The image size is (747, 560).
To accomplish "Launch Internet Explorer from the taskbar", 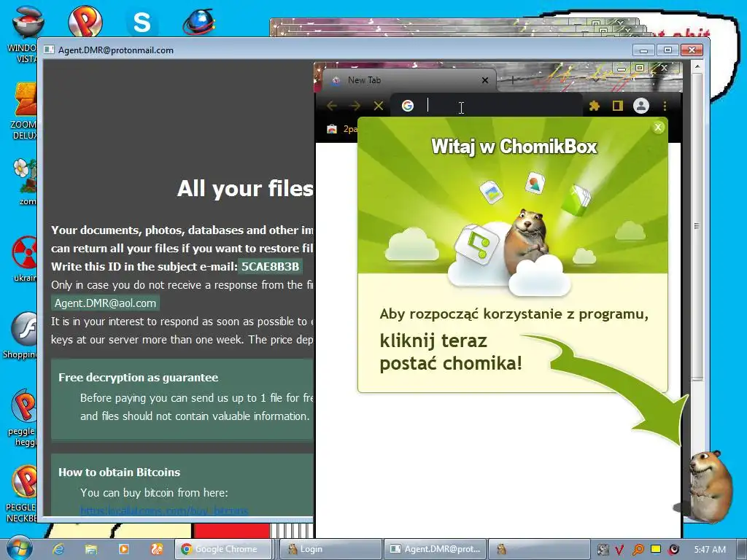I will [x=58, y=549].
